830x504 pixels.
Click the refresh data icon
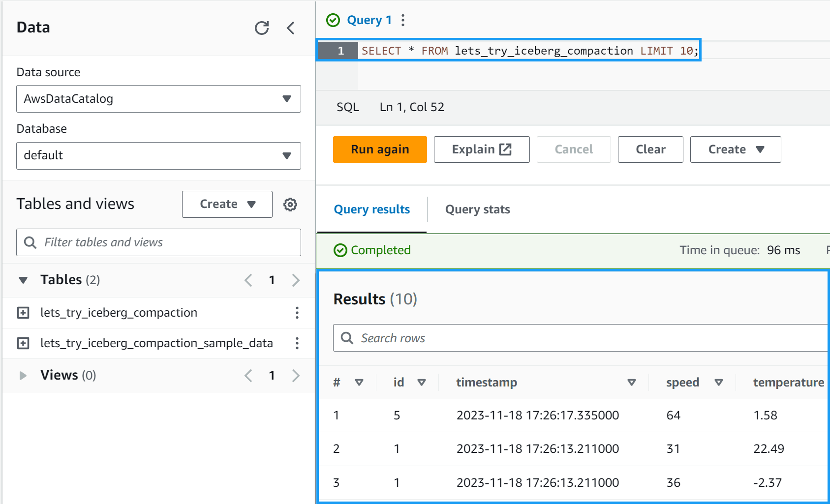[262, 28]
